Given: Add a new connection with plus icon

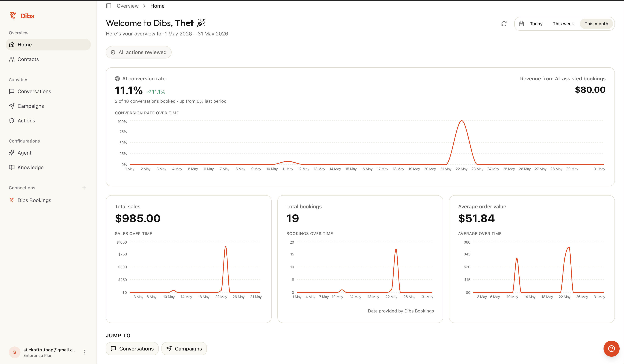Looking at the screenshot, I should point(84,188).
